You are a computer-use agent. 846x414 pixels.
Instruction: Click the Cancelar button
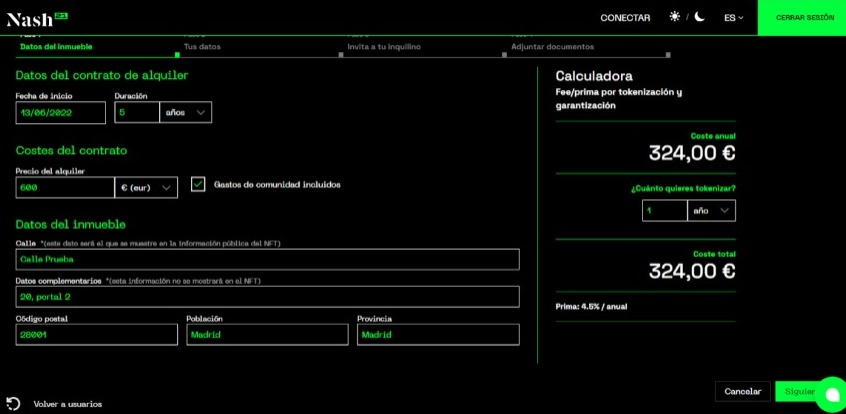[x=743, y=391]
